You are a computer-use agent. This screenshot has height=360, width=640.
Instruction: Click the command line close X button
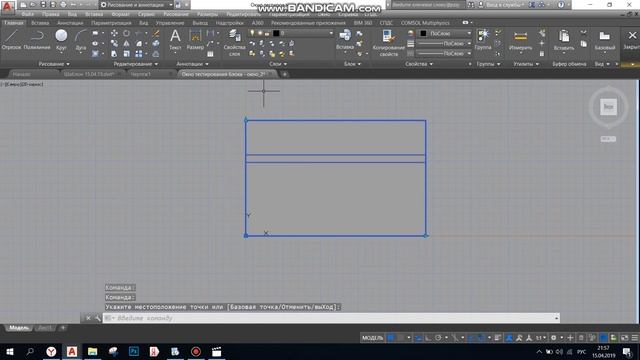tap(88, 318)
